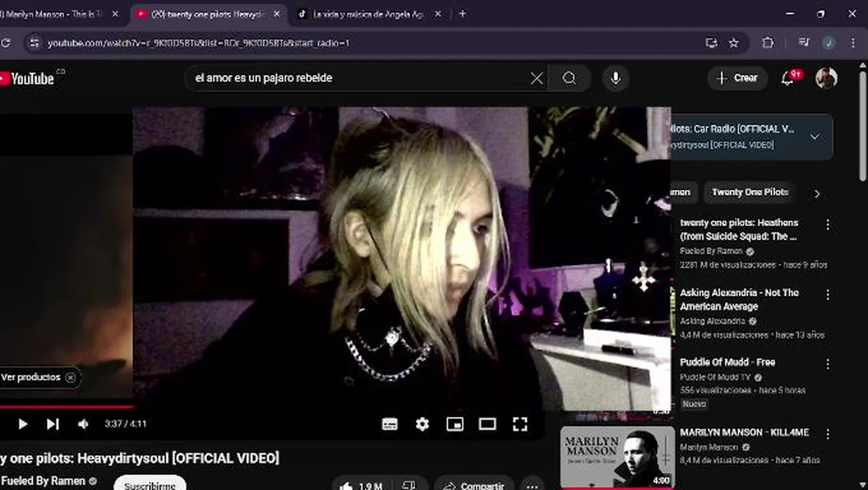
Task: Open the account avatar menu
Action: [826, 78]
